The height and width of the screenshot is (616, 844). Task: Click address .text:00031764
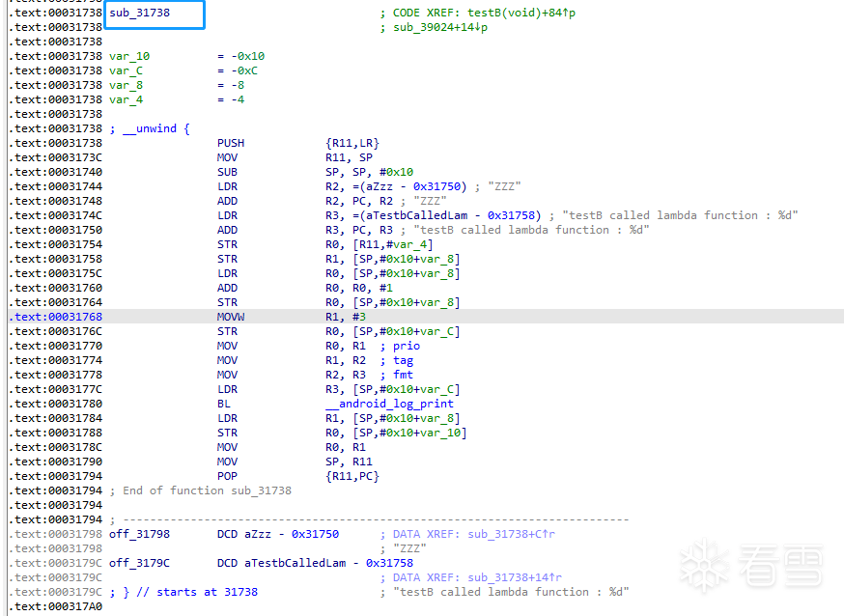[x=55, y=303]
